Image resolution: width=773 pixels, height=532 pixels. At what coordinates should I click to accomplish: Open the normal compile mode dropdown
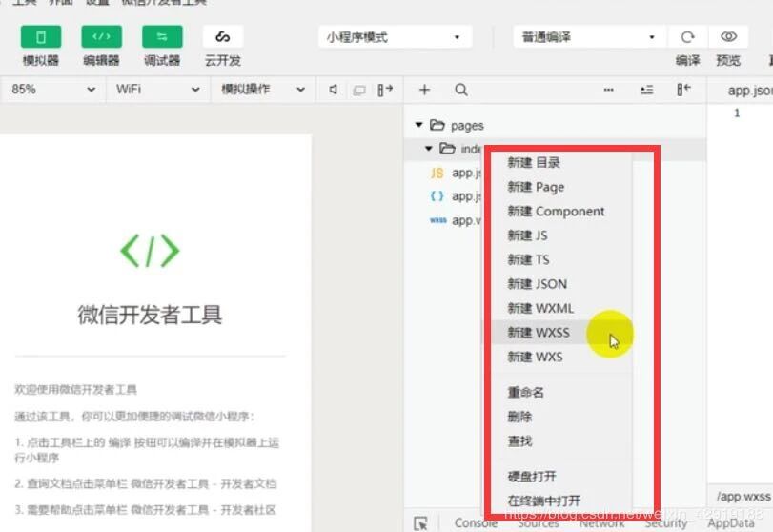[589, 37]
